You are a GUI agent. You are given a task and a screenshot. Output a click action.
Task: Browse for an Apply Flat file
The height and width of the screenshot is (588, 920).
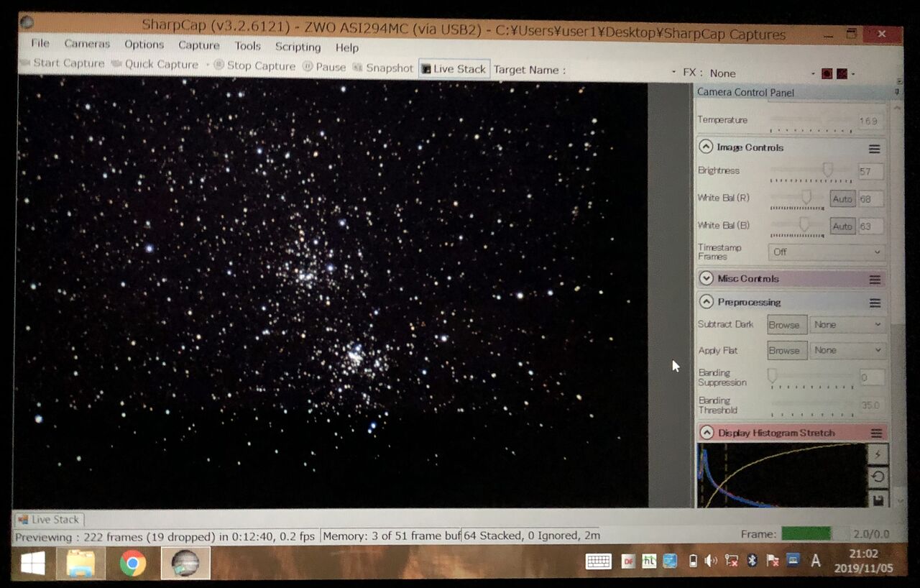[x=787, y=351]
